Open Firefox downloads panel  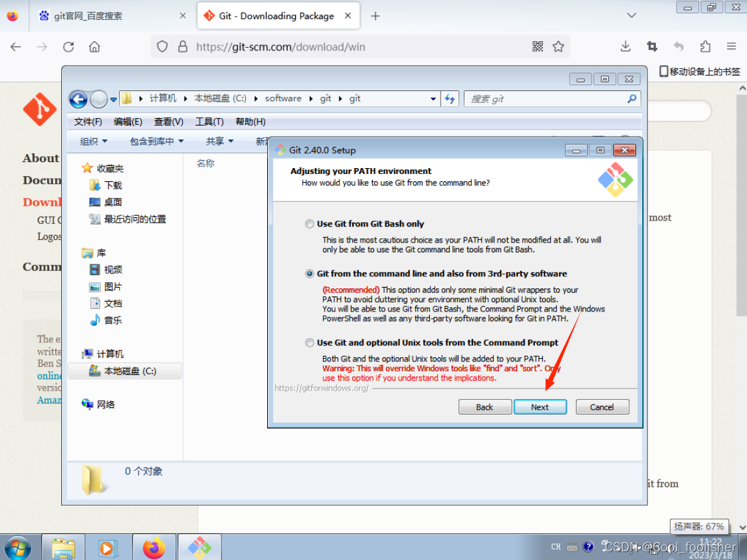tap(625, 47)
